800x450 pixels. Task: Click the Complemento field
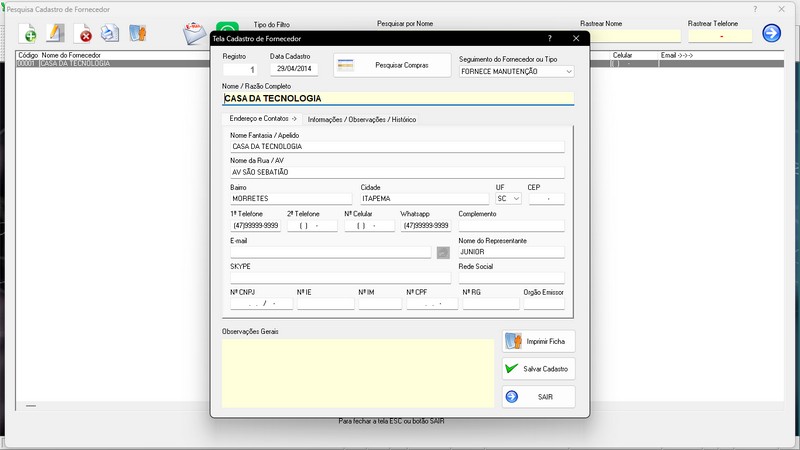[511, 226]
